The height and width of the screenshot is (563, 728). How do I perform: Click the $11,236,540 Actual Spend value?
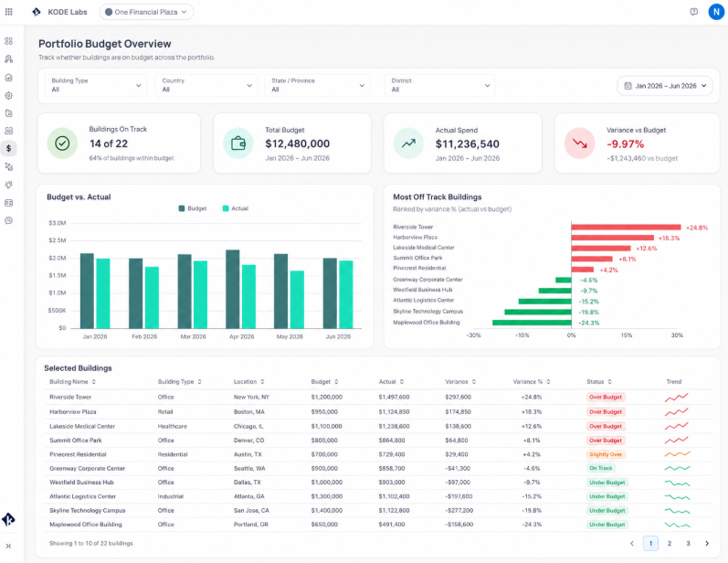coord(468,144)
